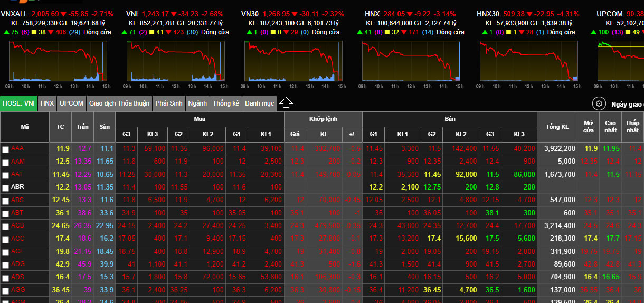
Task: Open the settings gear icon
Action: tap(598, 103)
